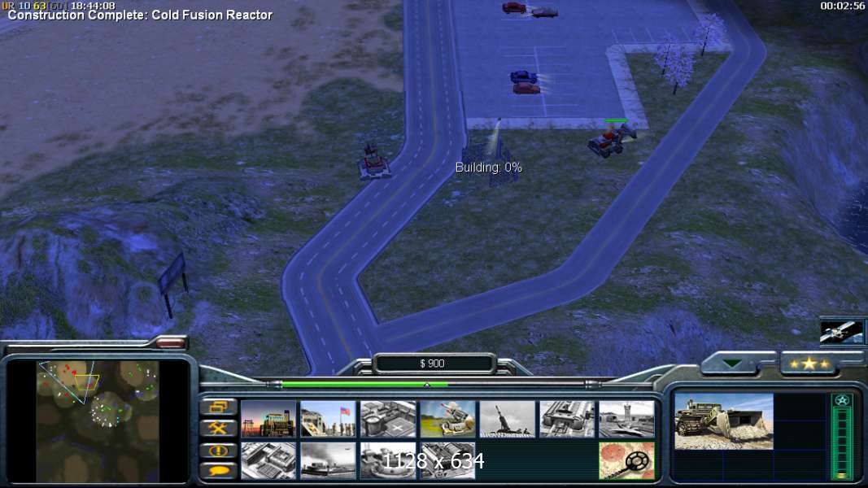
Task: Select the dozer unit with green health bar
Action: click(x=612, y=139)
